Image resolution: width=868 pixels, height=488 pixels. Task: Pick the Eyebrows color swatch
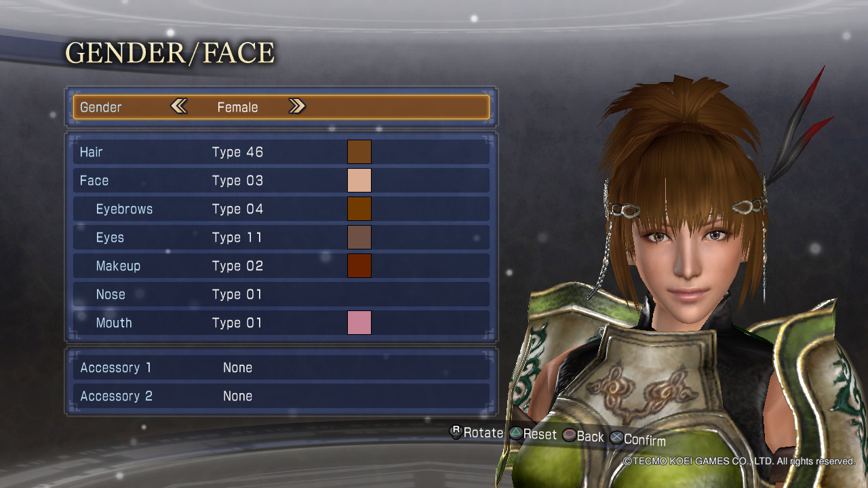pos(359,209)
